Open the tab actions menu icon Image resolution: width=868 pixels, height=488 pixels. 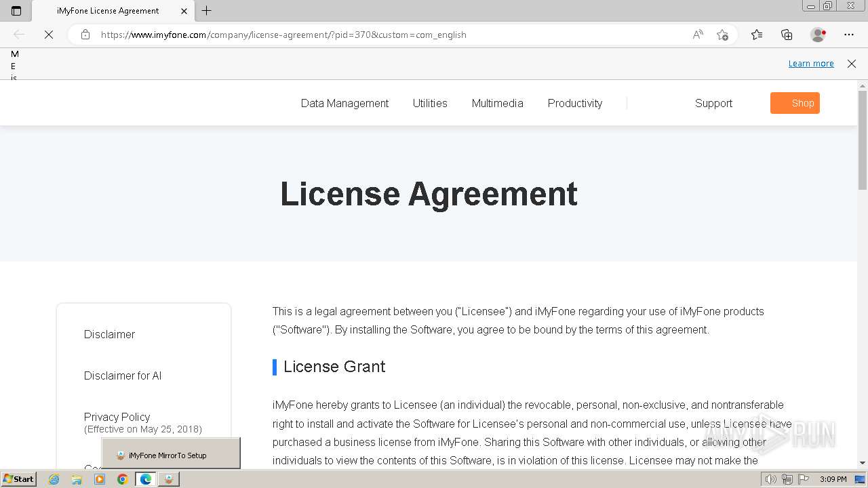(16, 11)
